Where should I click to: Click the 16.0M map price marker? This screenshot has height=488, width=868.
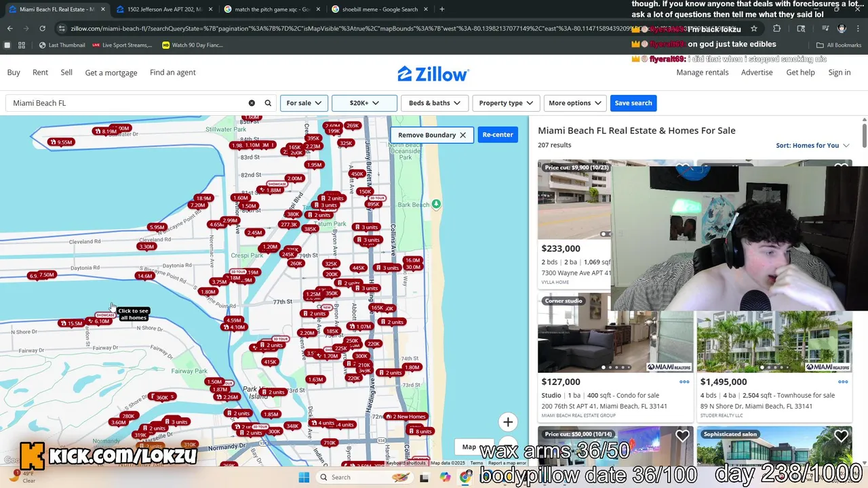(412, 260)
